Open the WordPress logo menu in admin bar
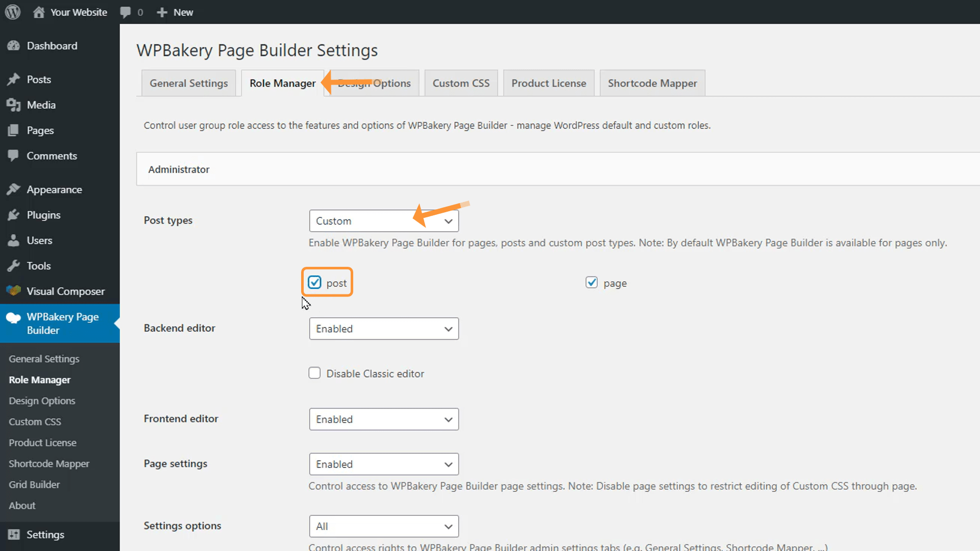 (12, 12)
